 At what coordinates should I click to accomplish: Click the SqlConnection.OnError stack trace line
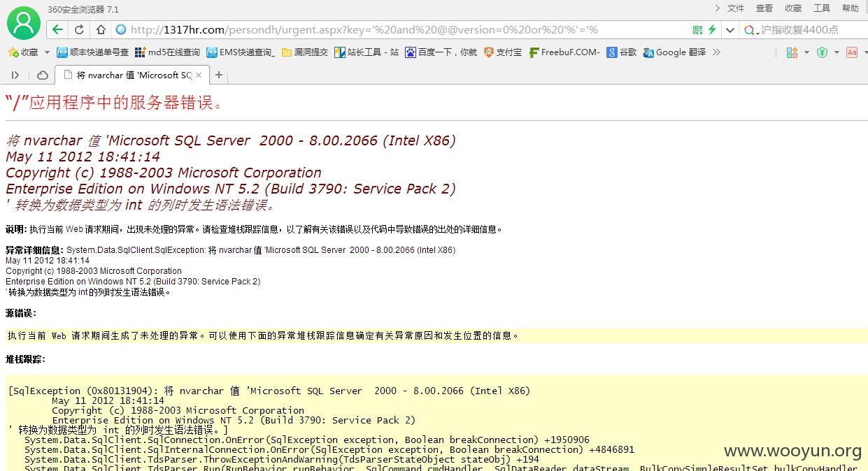(x=307, y=440)
